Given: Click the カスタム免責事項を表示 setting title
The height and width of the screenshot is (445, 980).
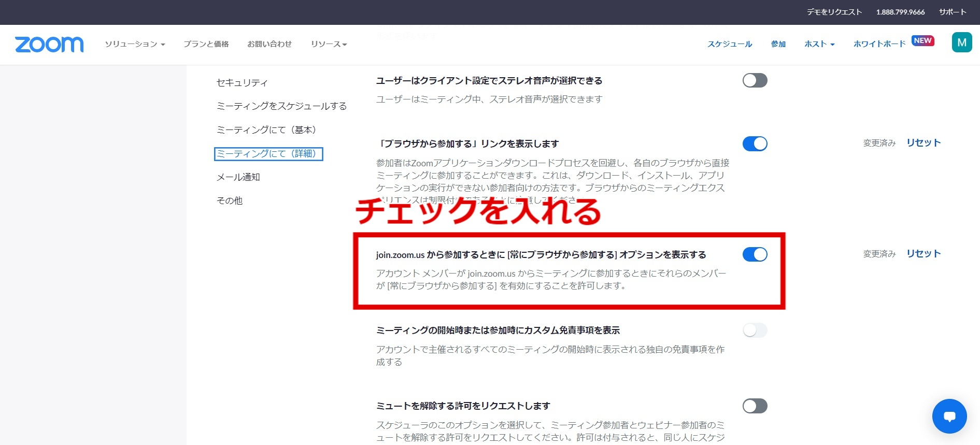Looking at the screenshot, I should coord(498,331).
